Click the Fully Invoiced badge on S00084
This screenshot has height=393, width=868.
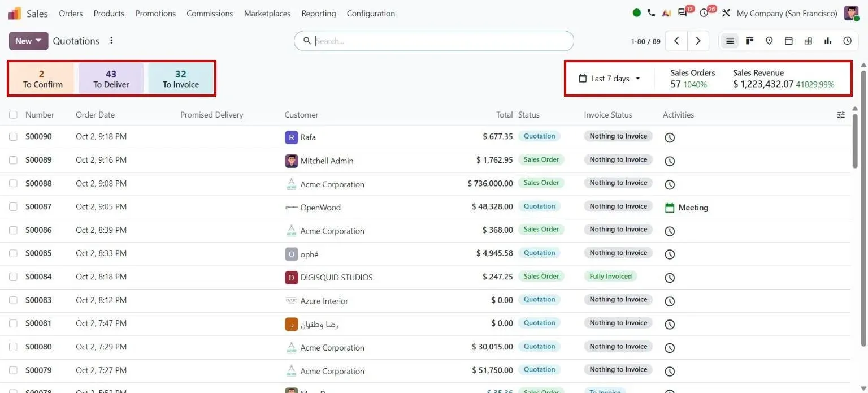pyautogui.click(x=610, y=277)
